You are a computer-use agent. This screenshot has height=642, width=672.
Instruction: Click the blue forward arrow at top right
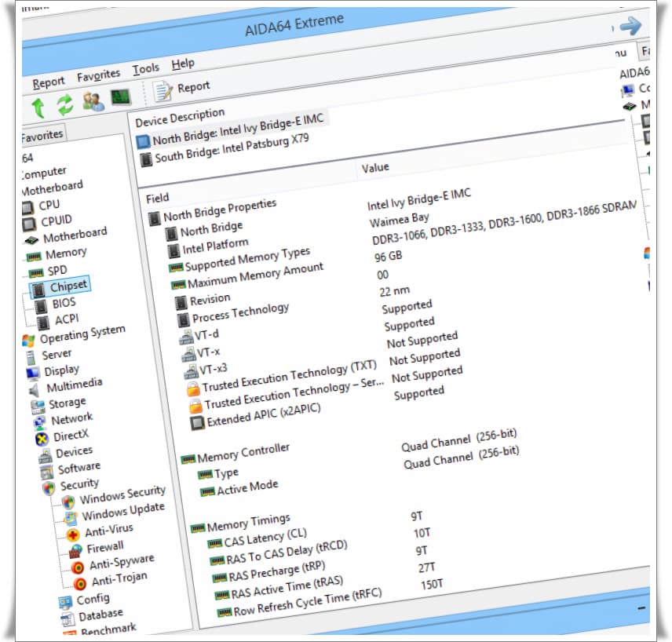tap(630, 26)
